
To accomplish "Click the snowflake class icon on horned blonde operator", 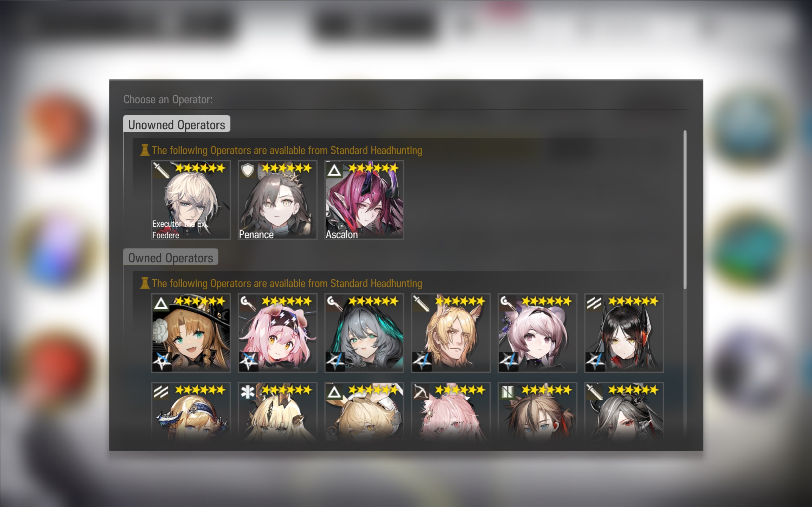I will [x=247, y=392].
